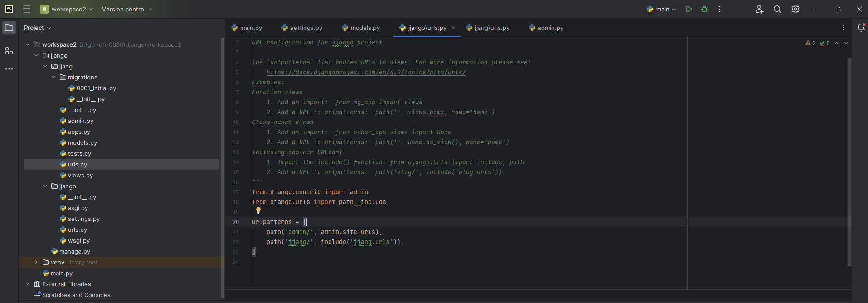
Task: Open the Notifications panel
Action: 861,28
